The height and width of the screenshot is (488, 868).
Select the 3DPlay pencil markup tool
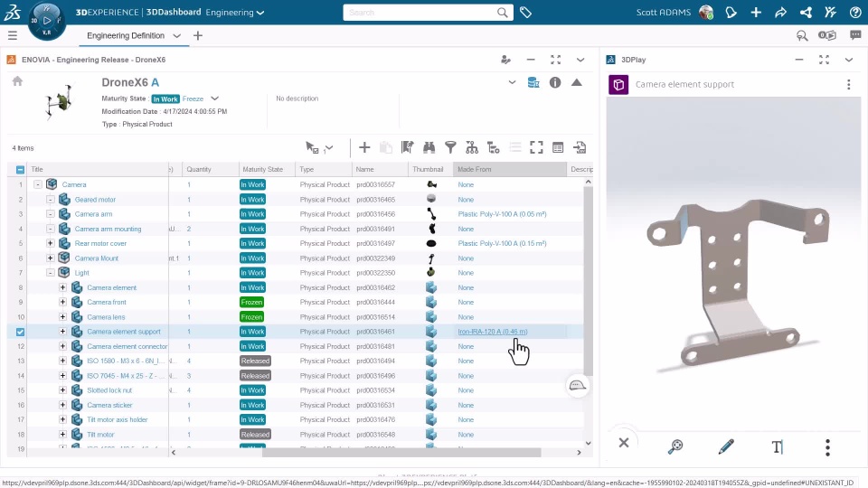click(726, 446)
